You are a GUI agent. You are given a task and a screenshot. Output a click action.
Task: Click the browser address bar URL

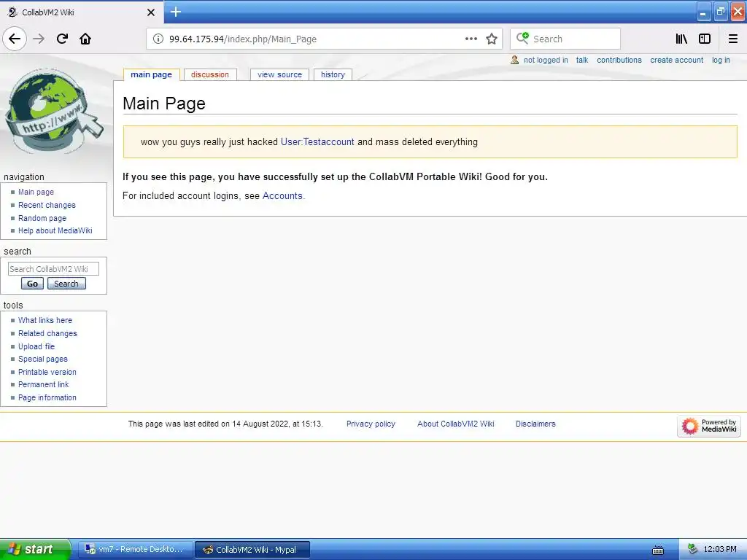coord(243,39)
